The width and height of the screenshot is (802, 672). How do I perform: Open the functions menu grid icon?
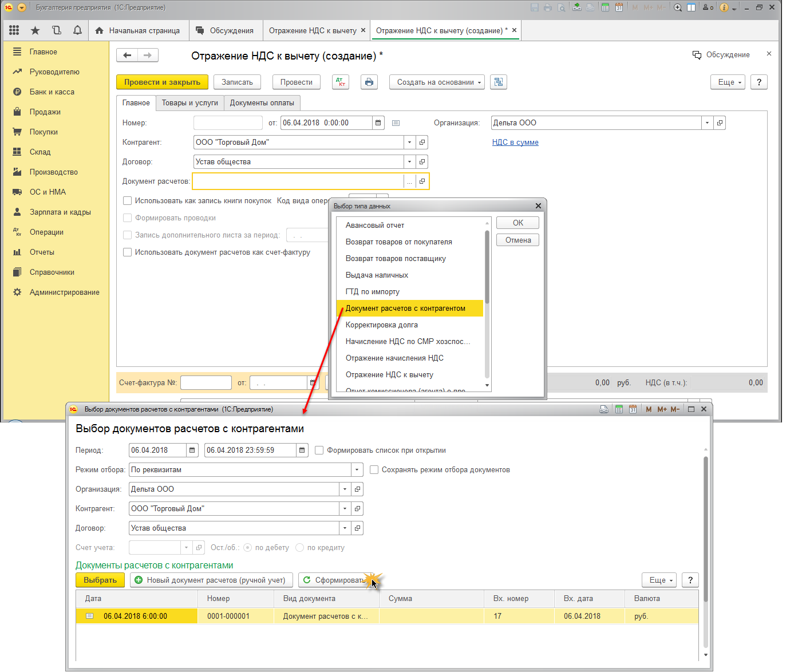pyautogui.click(x=14, y=30)
